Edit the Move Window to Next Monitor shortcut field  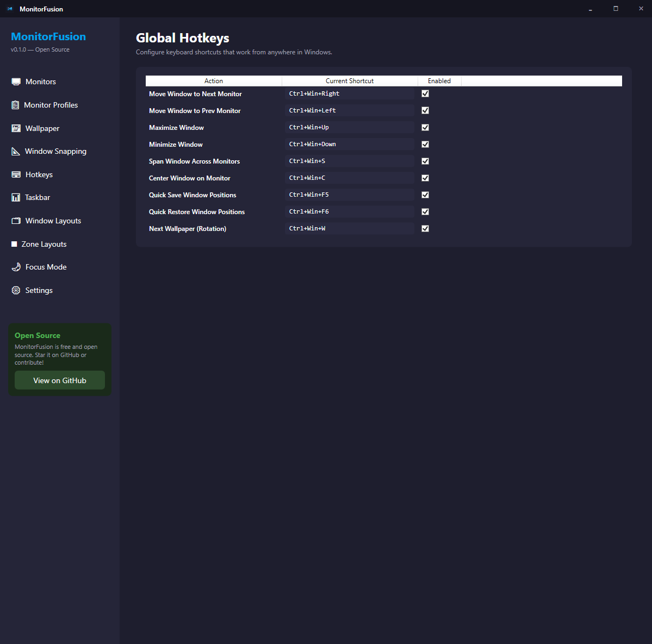coord(349,93)
